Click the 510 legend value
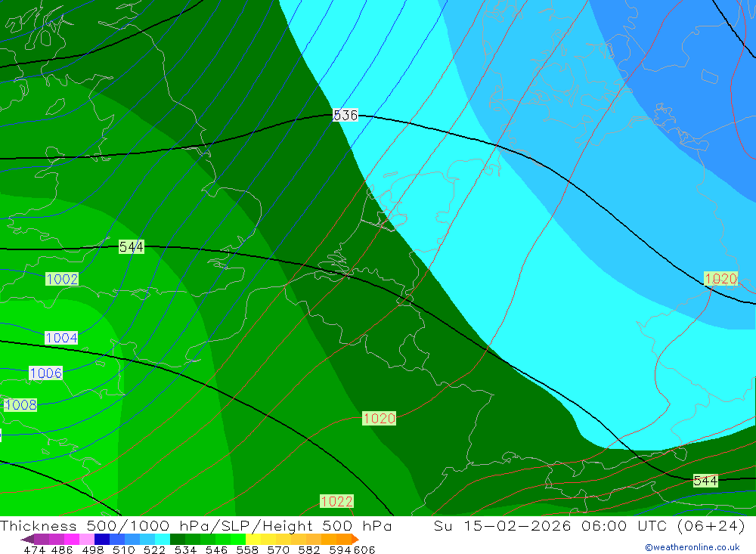Image resolution: width=756 pixels, height=554 pixels. pos(123,549)
